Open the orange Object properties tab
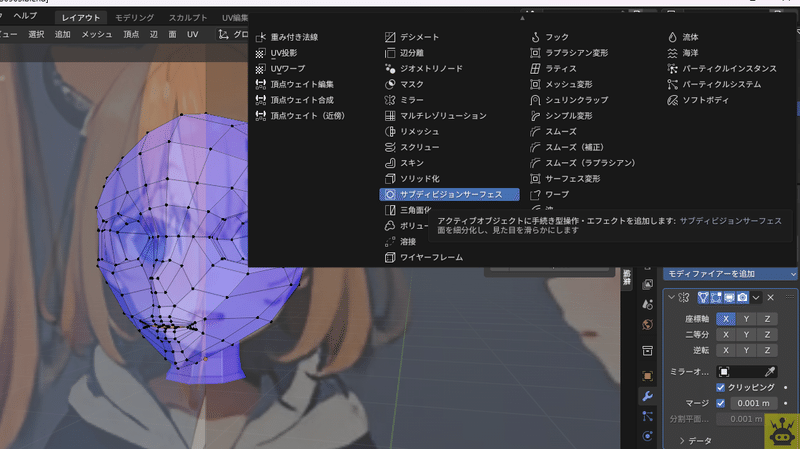The width and height of the screenshot is (800, 449). pyautogui.click(x=647, y=376)
